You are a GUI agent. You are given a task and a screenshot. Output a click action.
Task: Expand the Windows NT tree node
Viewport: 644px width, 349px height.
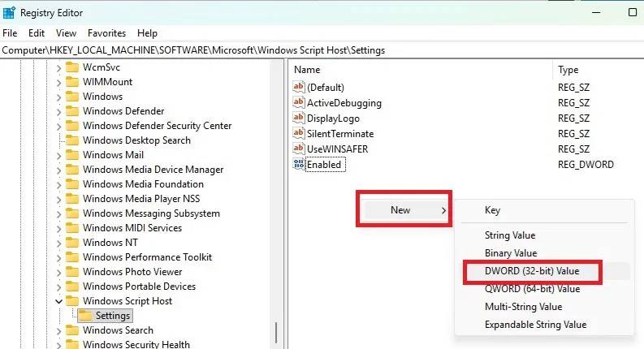(x=58, y=243)
